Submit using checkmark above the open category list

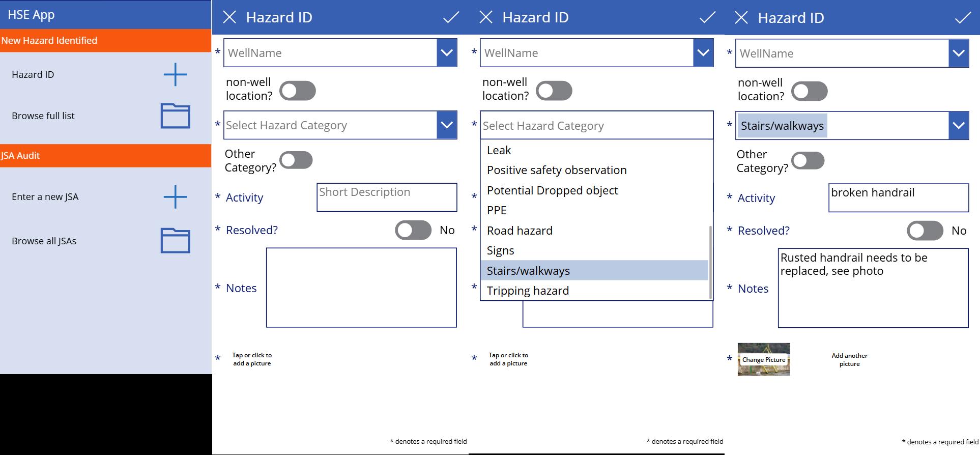(x=707, y=17)
